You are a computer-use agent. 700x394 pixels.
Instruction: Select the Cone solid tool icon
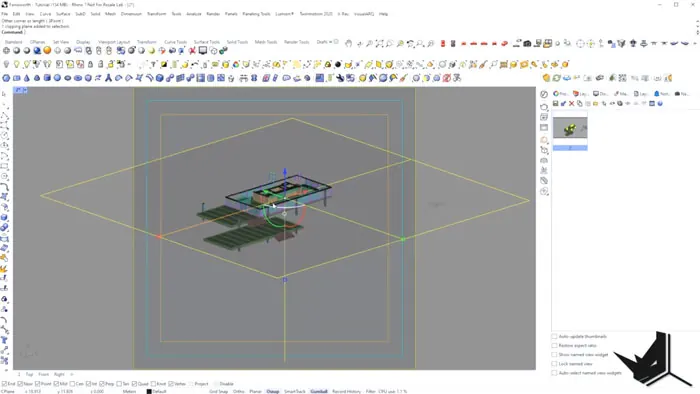27,78
